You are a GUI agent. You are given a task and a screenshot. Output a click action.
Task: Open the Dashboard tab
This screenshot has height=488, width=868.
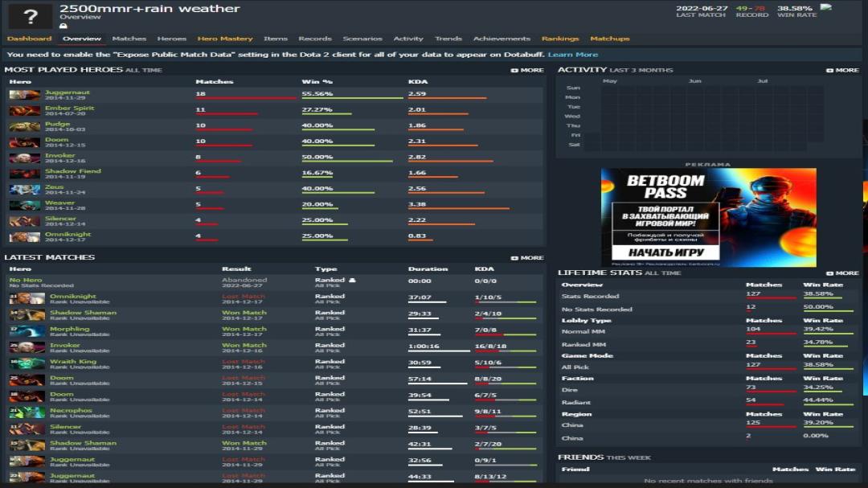[x=30, y=39]
